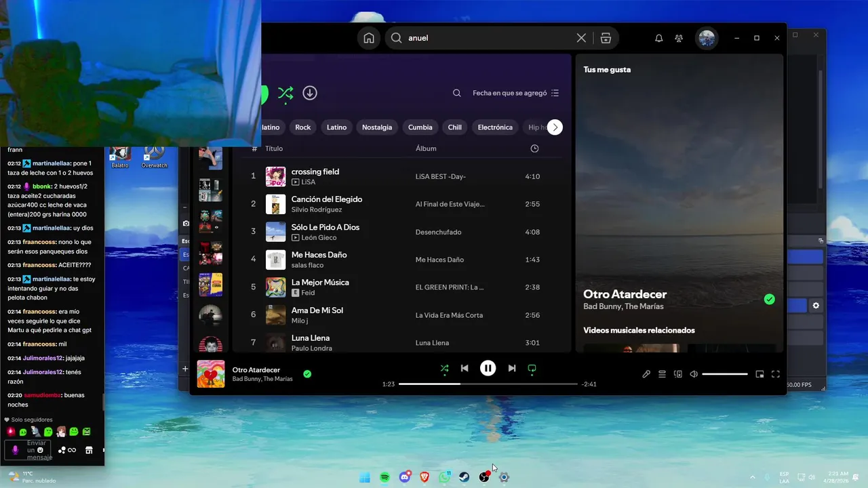Open 'LiSA BEST -Day-' album link

tap(440, 176)
